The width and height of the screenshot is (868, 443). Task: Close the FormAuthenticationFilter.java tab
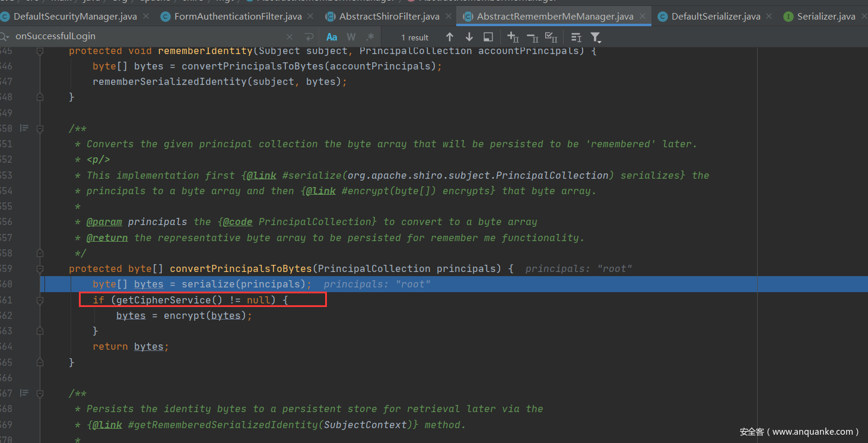[x=310, y=17]
